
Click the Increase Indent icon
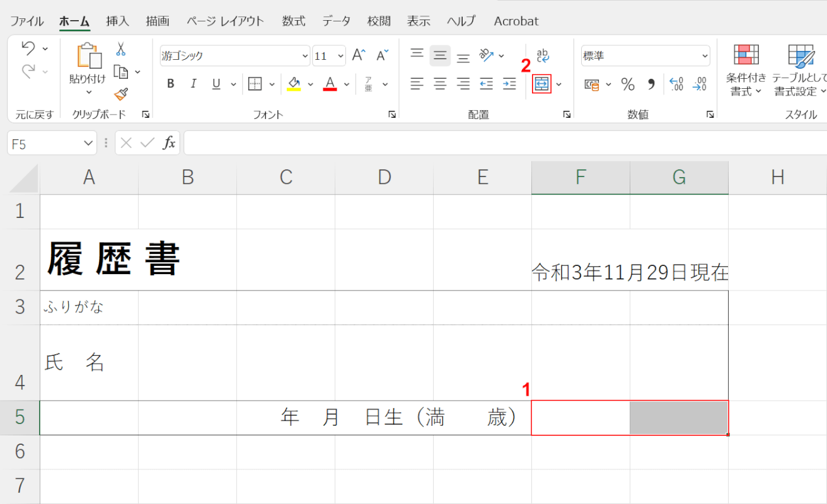tap(509, 84)
